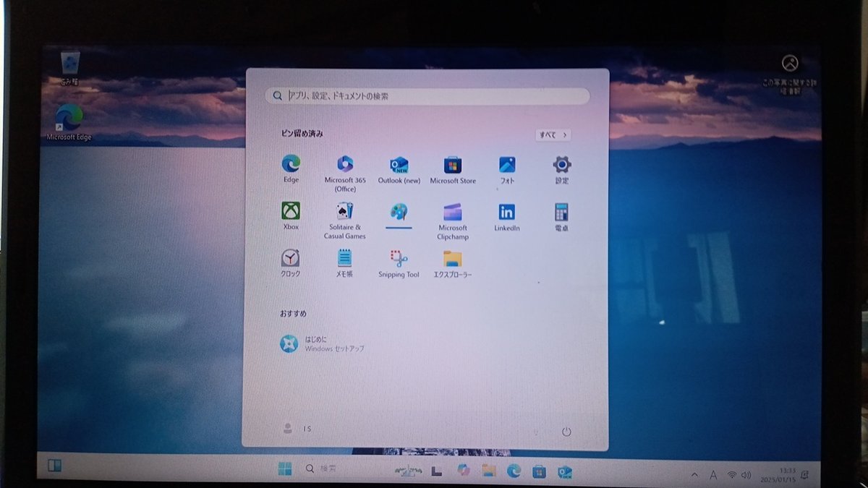Open はじめに Windows セットアップ recommendation
The width and height of the screenshot is (868, 488).
click(323, 343)
